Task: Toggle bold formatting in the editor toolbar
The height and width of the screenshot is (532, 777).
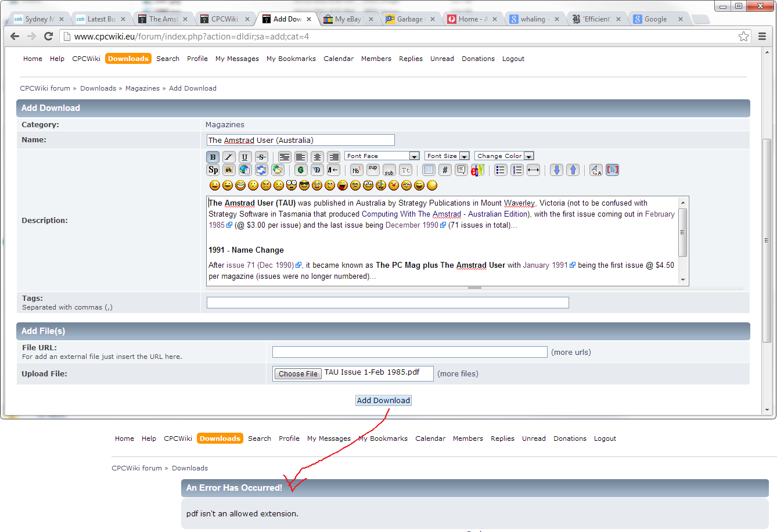Action: click(x=213, y=157)
